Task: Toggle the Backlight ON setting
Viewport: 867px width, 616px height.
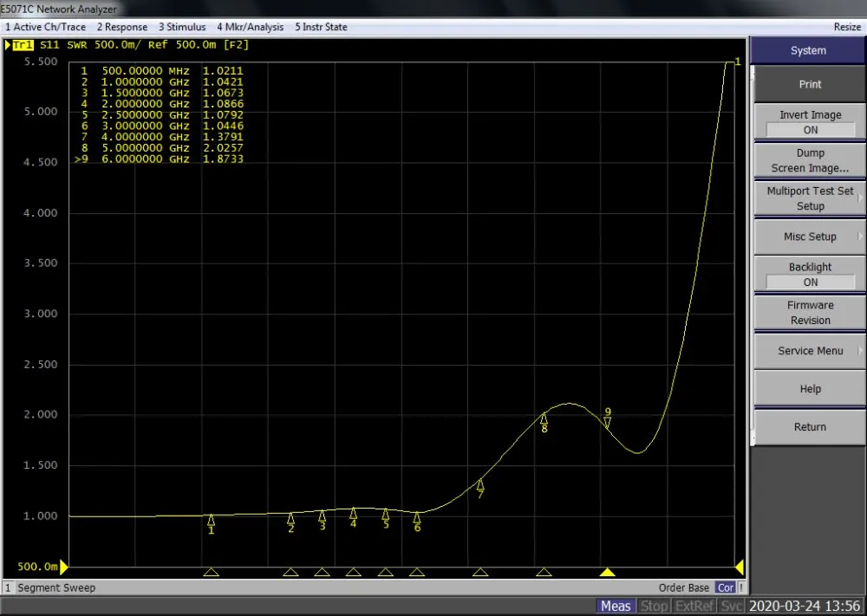Action: tap(810, 275)
